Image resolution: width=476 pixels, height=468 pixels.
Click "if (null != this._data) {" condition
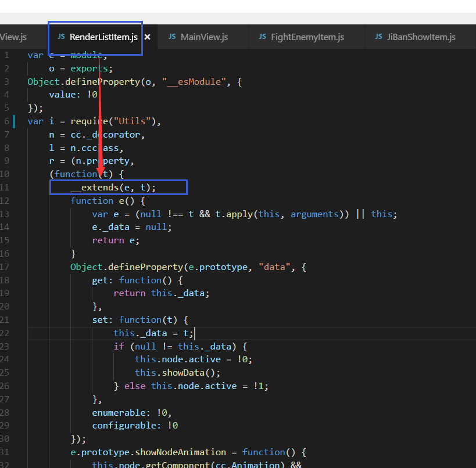point(180,347)
